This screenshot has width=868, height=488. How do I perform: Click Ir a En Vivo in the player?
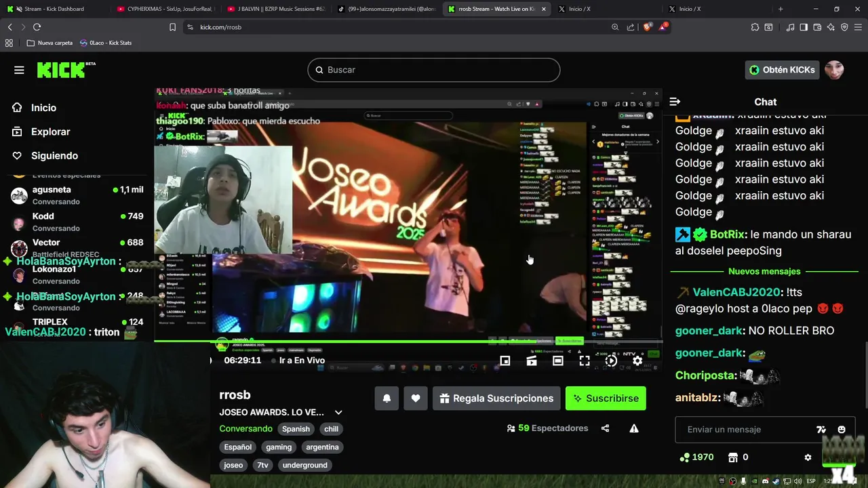[297, 361]
